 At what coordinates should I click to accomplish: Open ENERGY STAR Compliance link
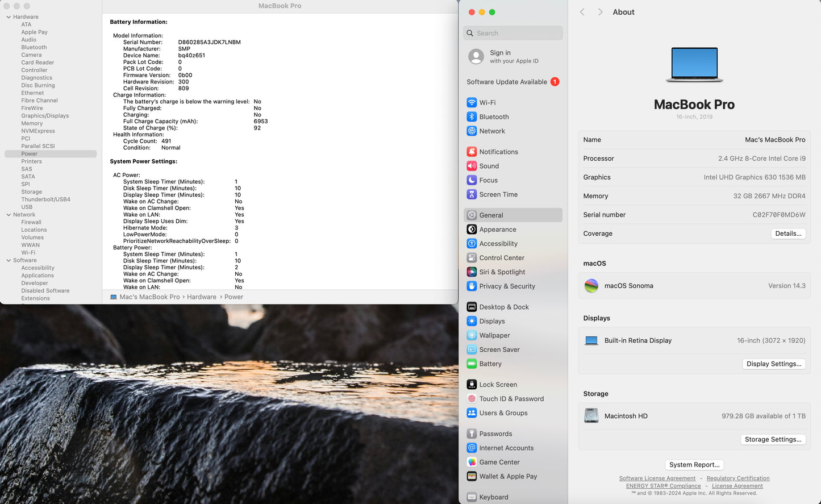(664, 486)
